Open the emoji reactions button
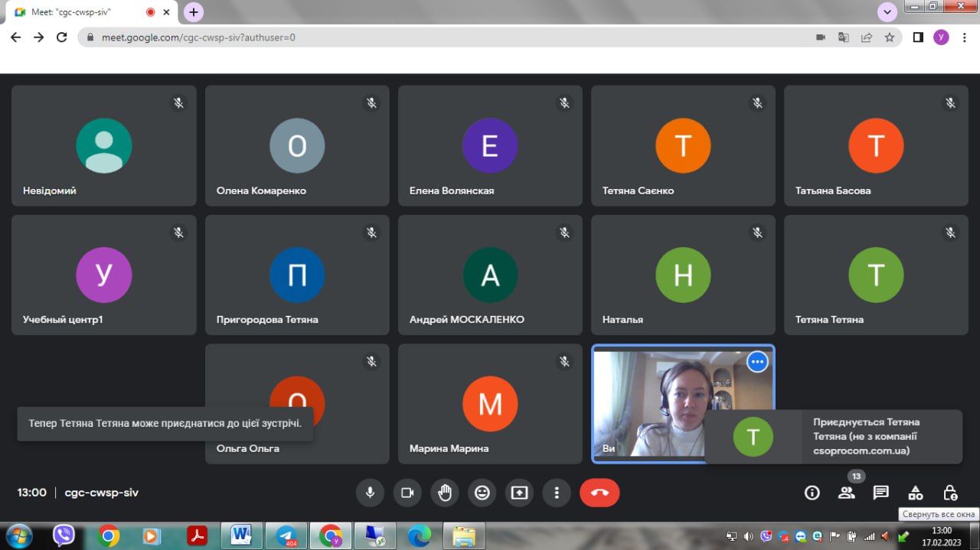Image resolution: width=980 pixels, height=550 pixels. 482,493
